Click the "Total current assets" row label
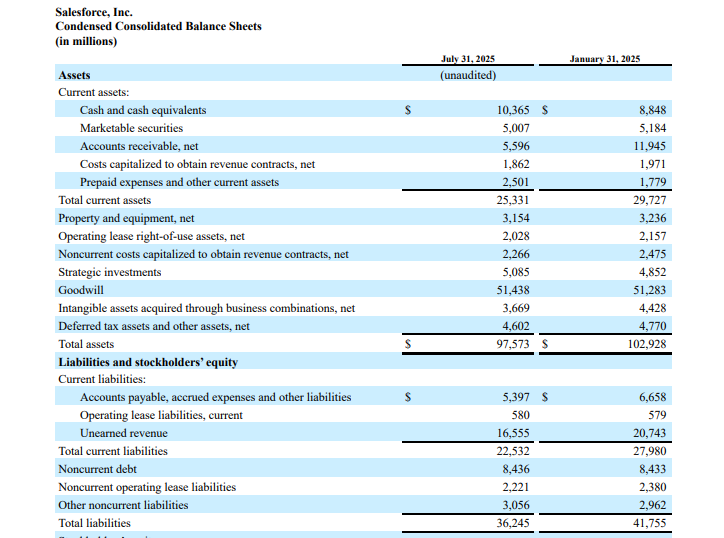This screenshot has height=538, width=724. [104, 200]
